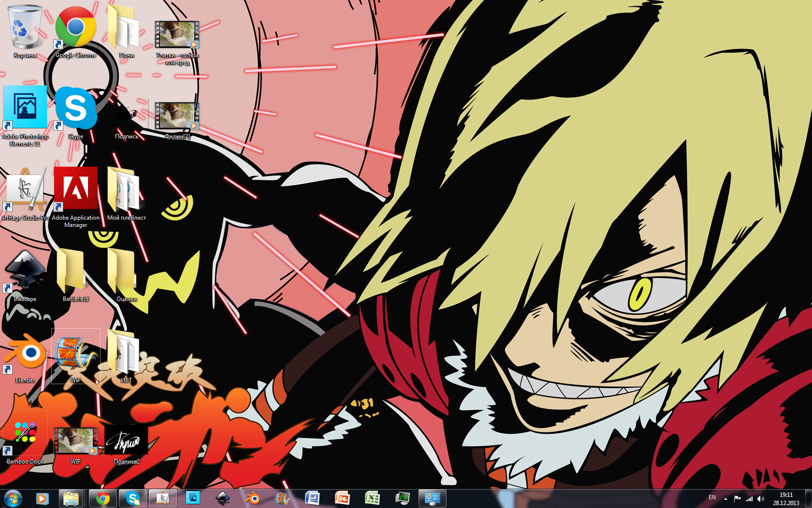Select the Подпись2 image file
Image resolution: width=812 pixels, height=508 pixels.
127,444
